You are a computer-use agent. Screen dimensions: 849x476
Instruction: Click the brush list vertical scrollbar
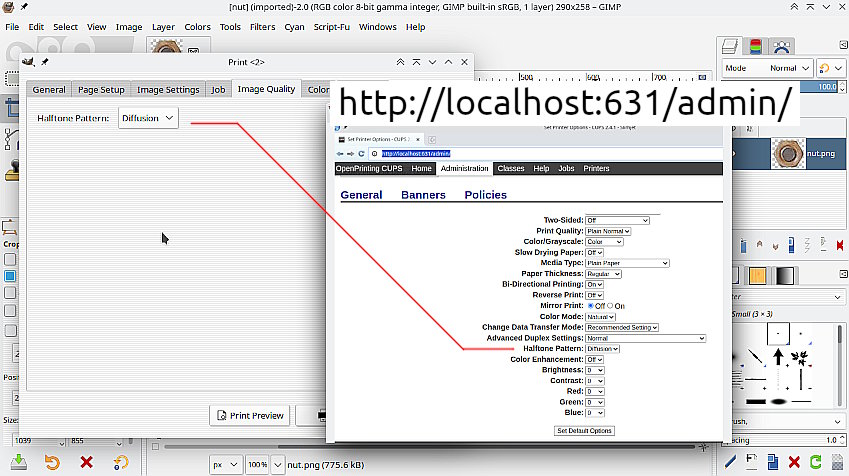[x=840, y=366]
